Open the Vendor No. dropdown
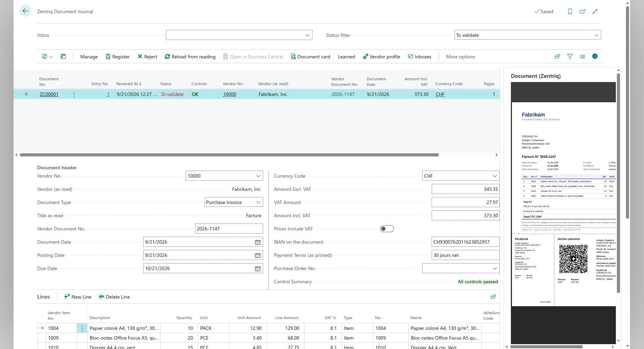 tap(258, 176)
